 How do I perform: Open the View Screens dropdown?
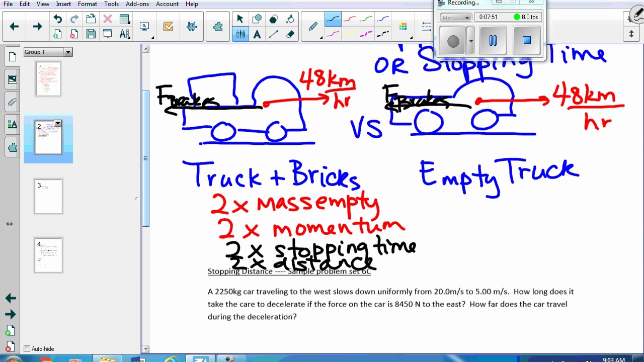point(146,27)
